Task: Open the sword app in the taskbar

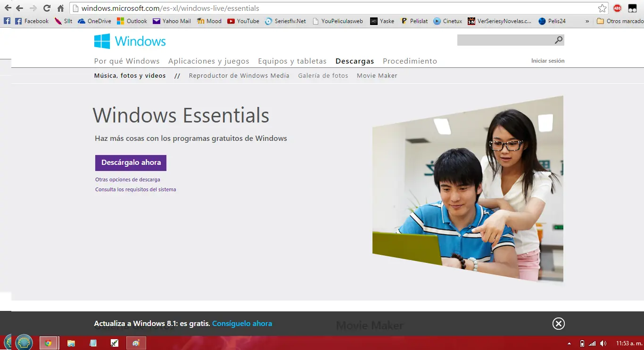Action: tap(115, 343)
